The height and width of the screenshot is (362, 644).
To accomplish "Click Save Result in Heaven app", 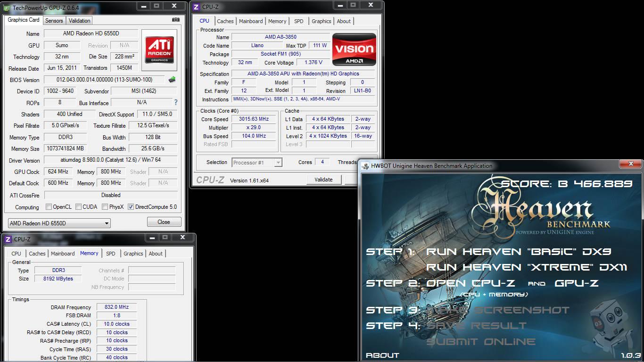I will coord(476,326).
